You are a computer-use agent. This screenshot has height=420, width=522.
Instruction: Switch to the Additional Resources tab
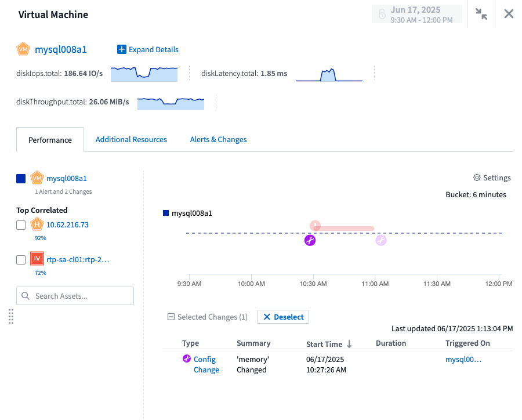click(131, 139)
